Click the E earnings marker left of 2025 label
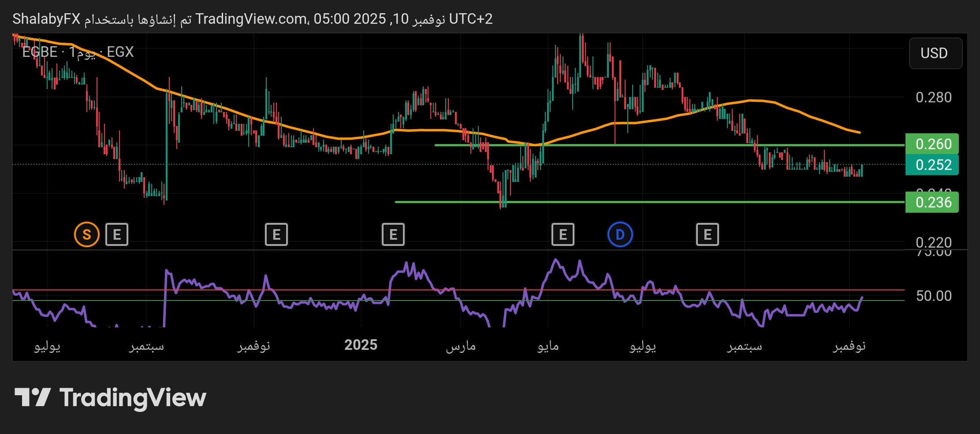Screen dimensions: 980x434 (x=393, y=234)
